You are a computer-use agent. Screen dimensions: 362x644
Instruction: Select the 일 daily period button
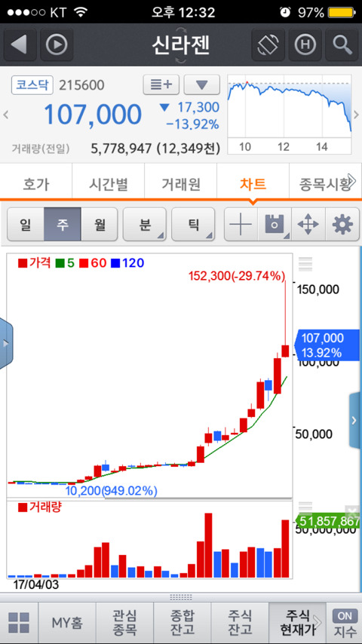click(x=26, y=224)
